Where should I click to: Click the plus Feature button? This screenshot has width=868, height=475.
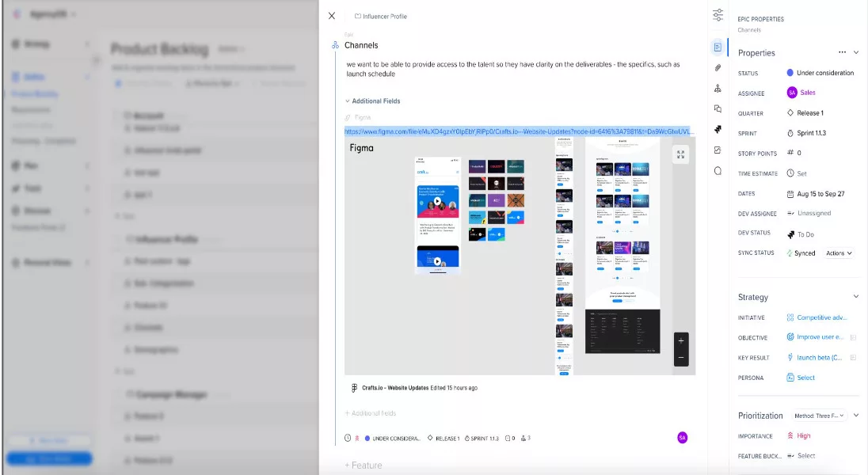[364, 465]
